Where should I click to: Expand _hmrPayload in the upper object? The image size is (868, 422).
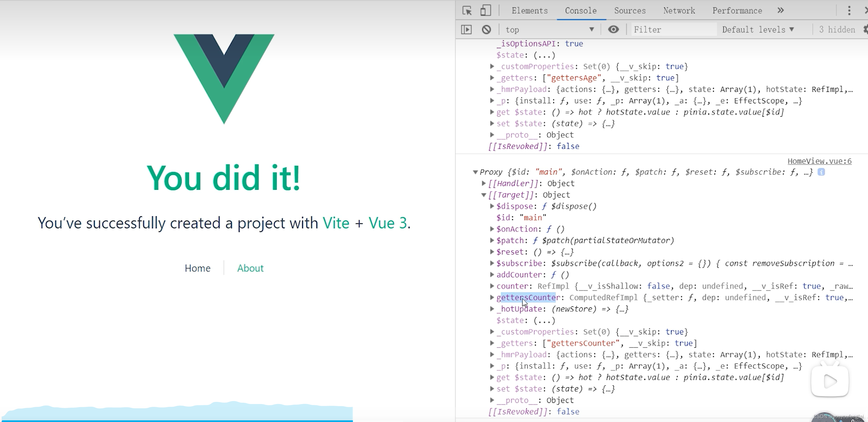(492, 89)
